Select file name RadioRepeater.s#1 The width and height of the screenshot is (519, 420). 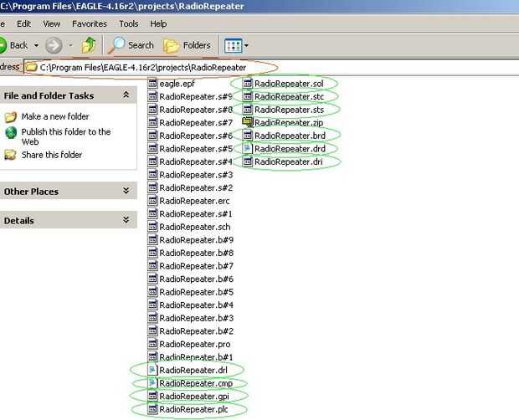coord(196,214)
